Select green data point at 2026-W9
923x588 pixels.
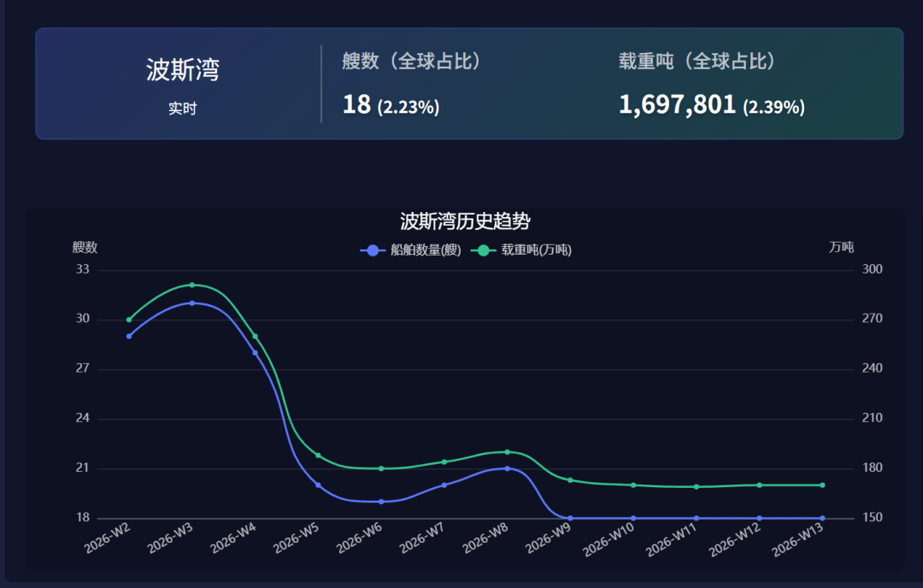click(x=570, y=480)
